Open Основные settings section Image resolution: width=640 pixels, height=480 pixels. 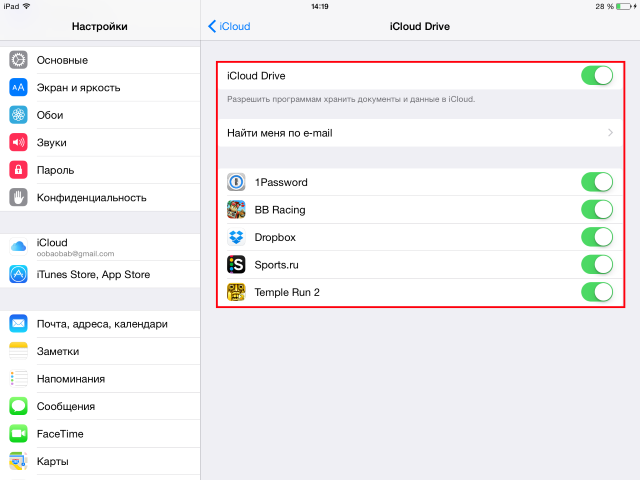click(100, 60)
